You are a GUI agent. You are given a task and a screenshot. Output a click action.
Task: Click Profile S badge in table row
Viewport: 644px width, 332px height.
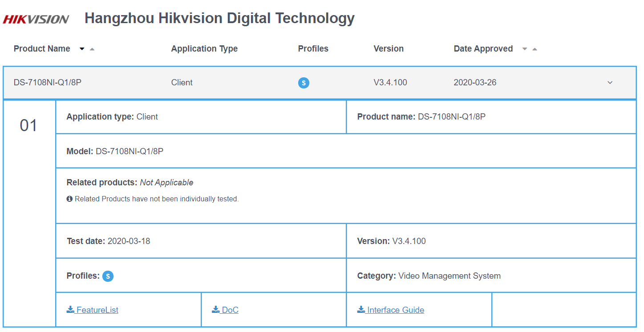[x=304, y=83]
